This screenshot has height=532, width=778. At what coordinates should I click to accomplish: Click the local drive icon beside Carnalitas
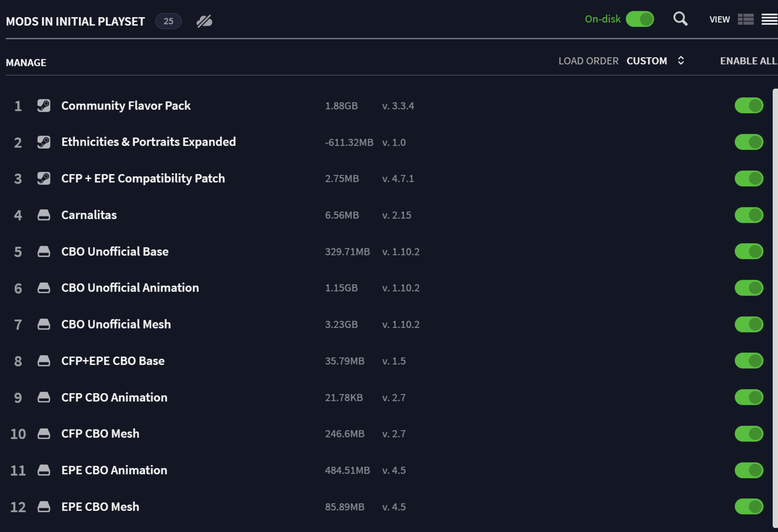click(43, 215)
